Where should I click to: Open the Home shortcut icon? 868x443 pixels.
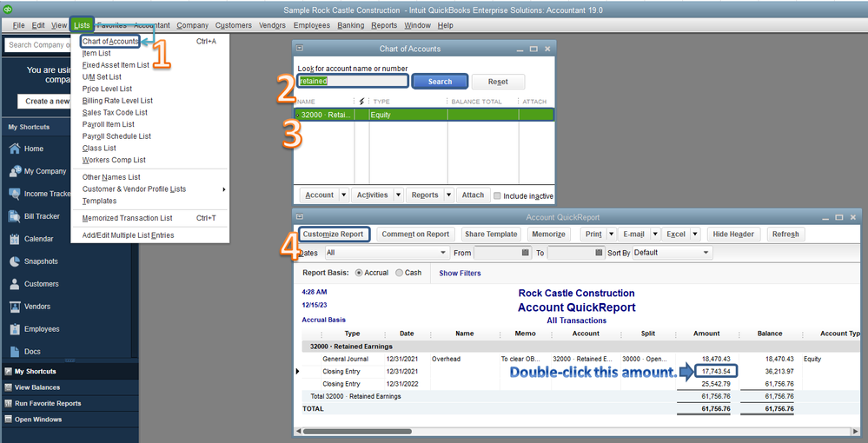(15, 149)
